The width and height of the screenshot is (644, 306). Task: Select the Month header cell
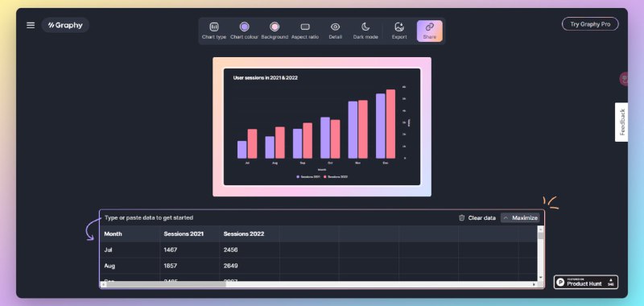(130, 234)
